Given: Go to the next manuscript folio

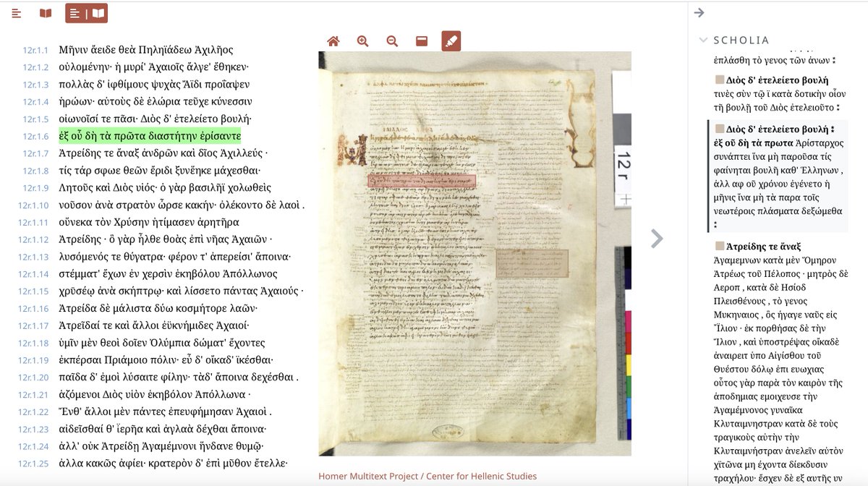Looking at the screenshot, I should click(656, 239).
